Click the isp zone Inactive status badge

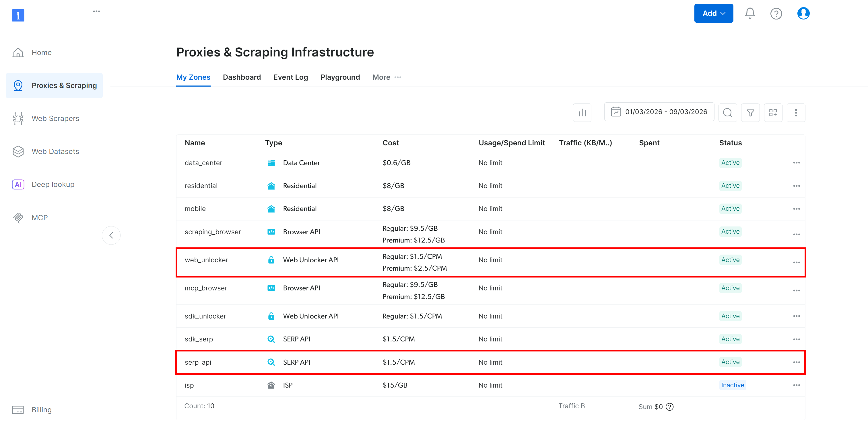pyautogui.click(x=732, y=385)
